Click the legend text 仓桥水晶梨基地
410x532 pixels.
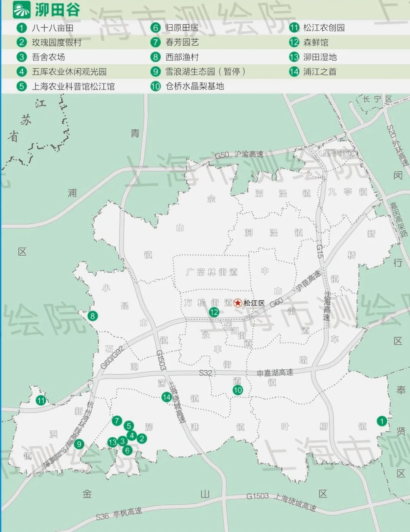[195, 86]
